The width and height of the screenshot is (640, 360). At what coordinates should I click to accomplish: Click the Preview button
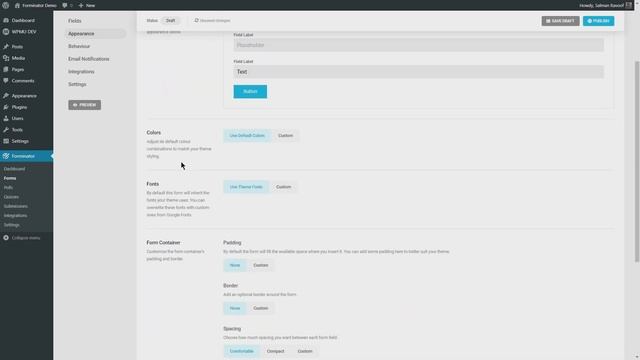click(84, 105)
